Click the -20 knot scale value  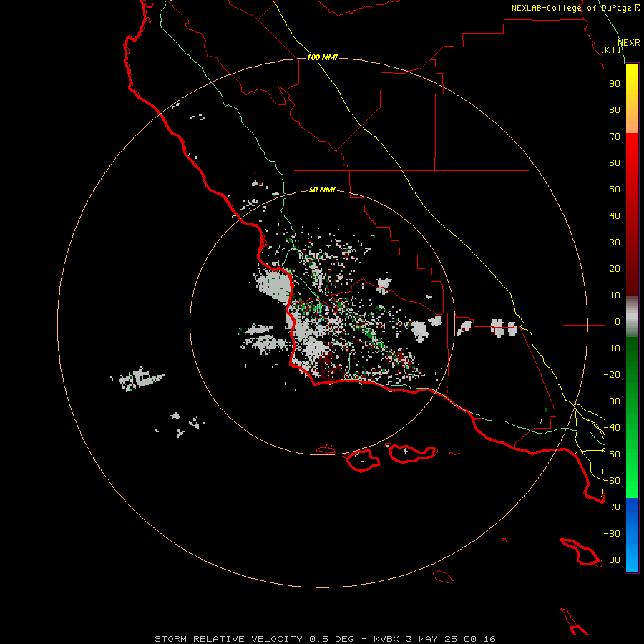(x=612, y=375)
